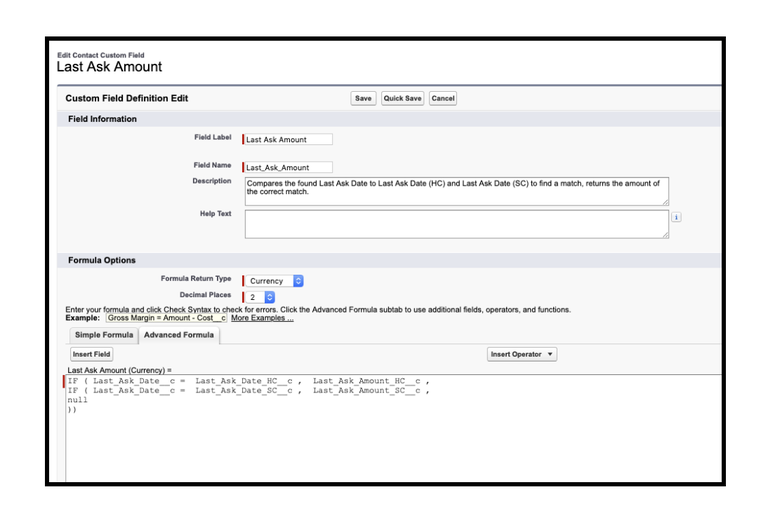Click the 'Edit Contact Custom Field' breadcrumb text
768x513 pixels.
click(101, 55)
